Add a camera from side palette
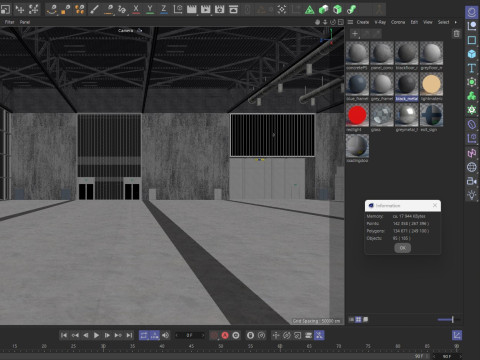Image resolution: width=480 pixels, height=360 pixels. 471,181
